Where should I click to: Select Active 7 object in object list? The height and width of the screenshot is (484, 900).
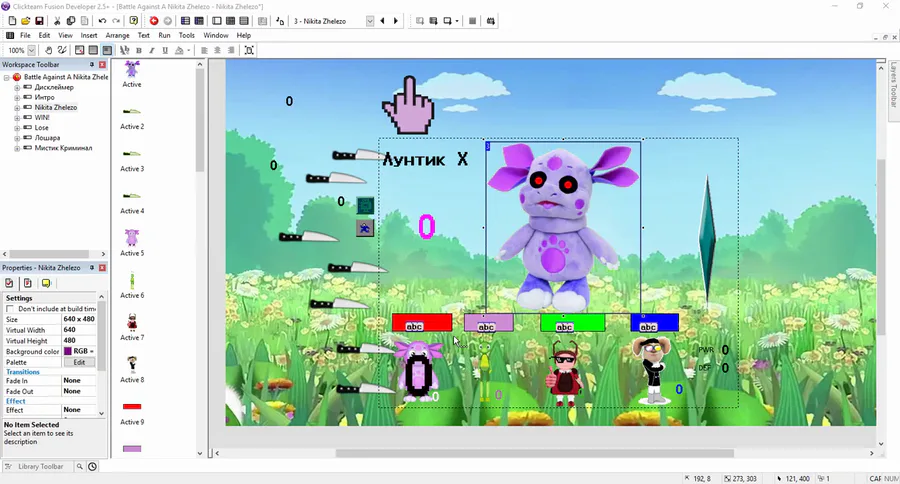tap(132, 327)
